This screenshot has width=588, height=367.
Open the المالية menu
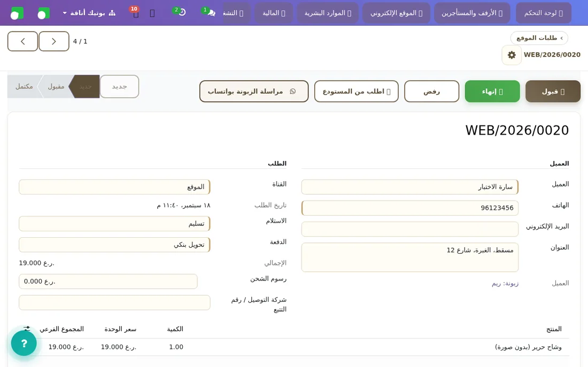274,13
